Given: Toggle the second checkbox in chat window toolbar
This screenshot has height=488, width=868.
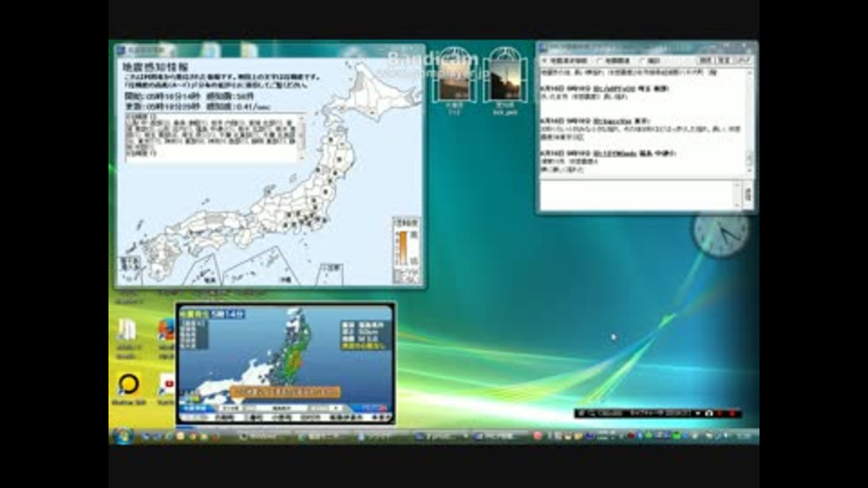Looking at the screenshot, I should coord(600,61).
